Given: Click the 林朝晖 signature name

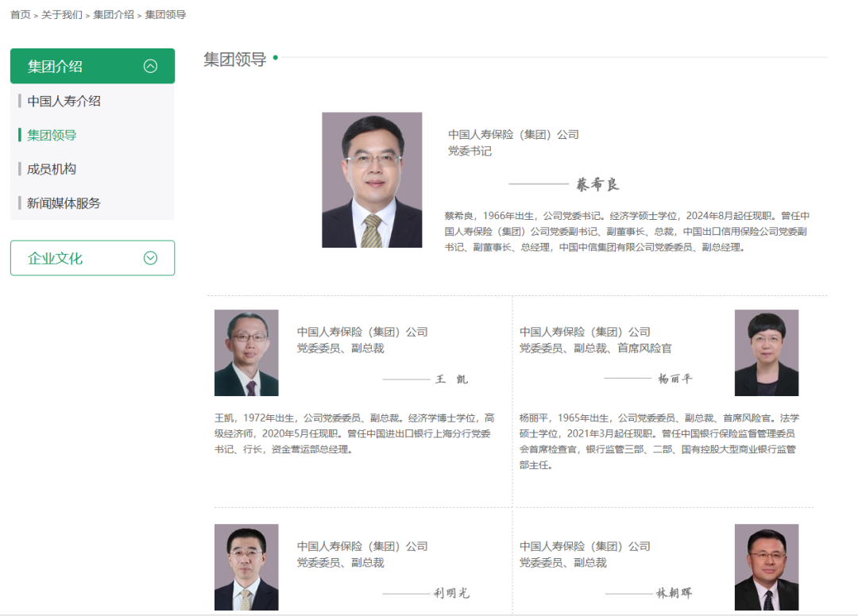Looking at the screenshot, I should point(674,592).
